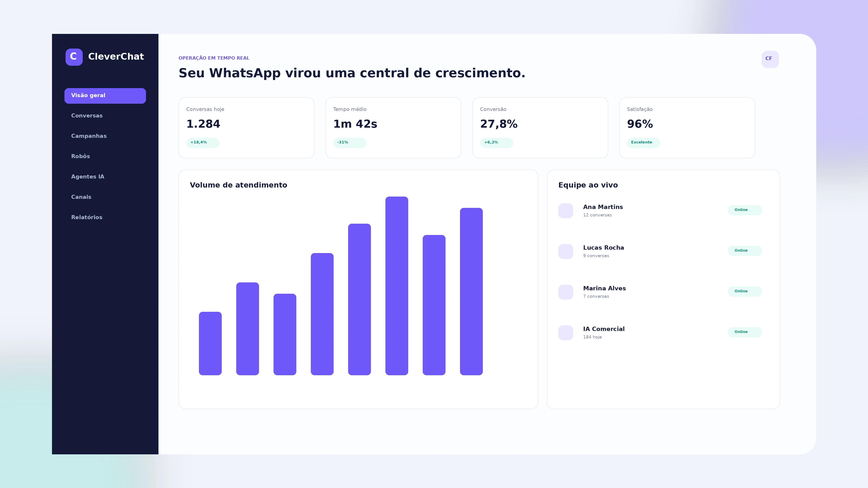The image size is (868, 488).
Task: Click the -31% badge on Tempo médio
Action: [x=349, y=143]
